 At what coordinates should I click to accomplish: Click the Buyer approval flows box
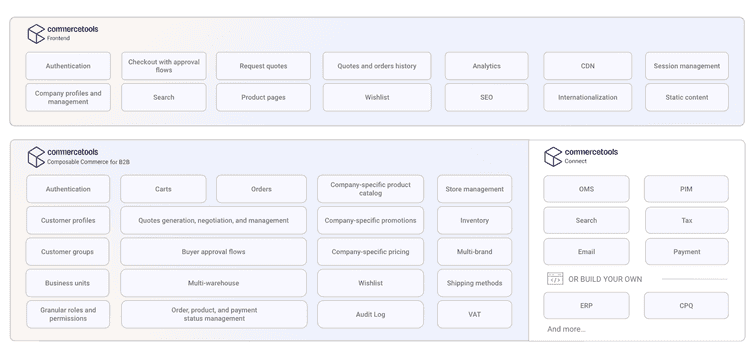[x=214, y=252]
